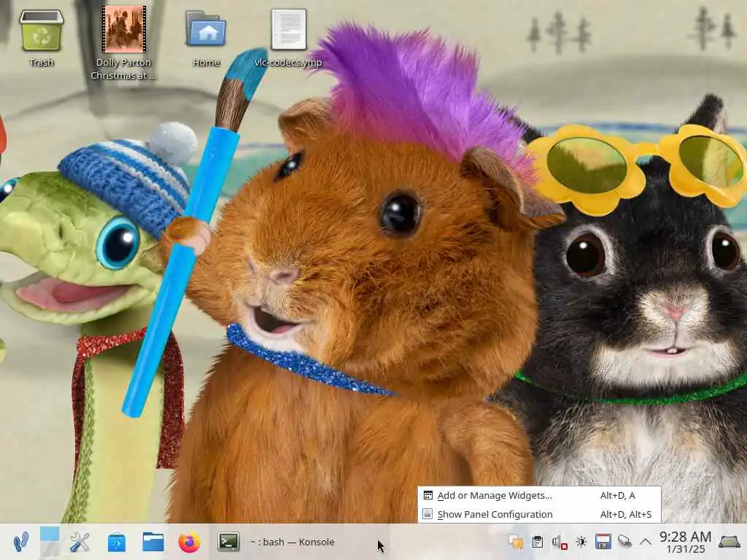Viewport: 747px width, 560px height.
Task: Click the muted volume tray icon
Action: [x=560, y=542]
